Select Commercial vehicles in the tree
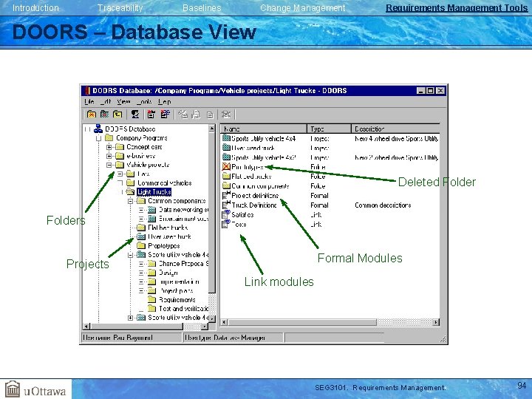 (164, 183)
